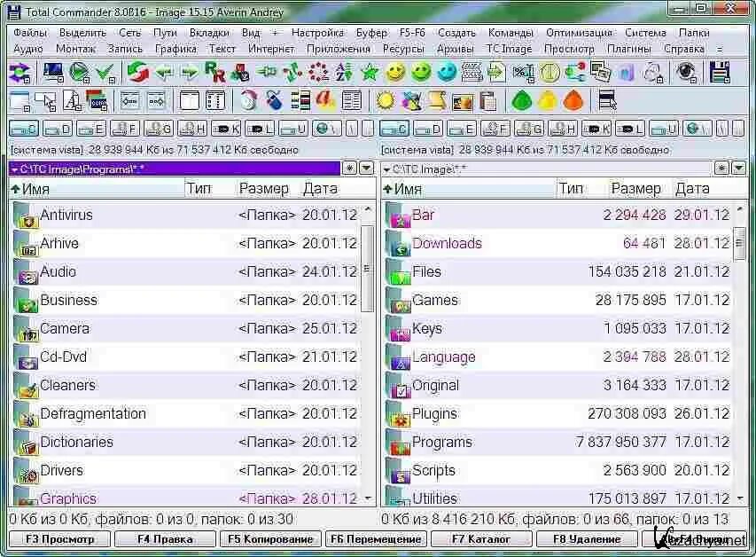Click the yellow sun icon
756x557 pixels.
coord(385,101)
